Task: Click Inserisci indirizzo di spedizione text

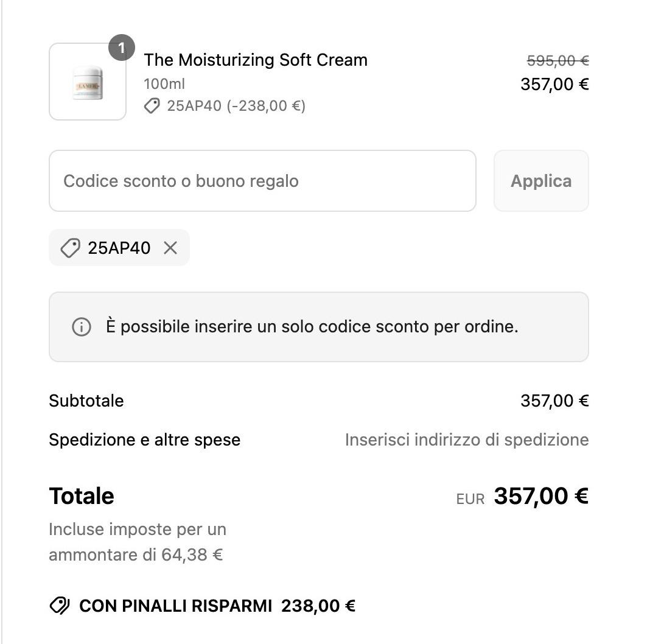Action: pos(467,439)
